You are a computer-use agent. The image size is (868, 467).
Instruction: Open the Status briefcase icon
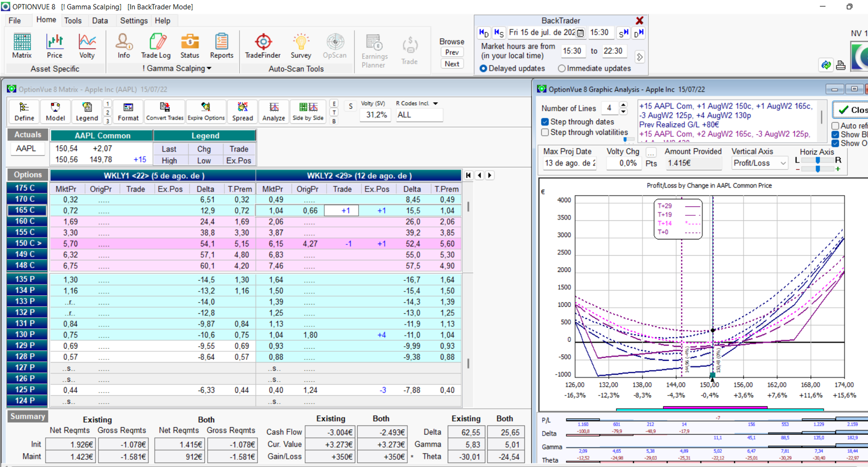pyautogui.click(x=190, y=46)
